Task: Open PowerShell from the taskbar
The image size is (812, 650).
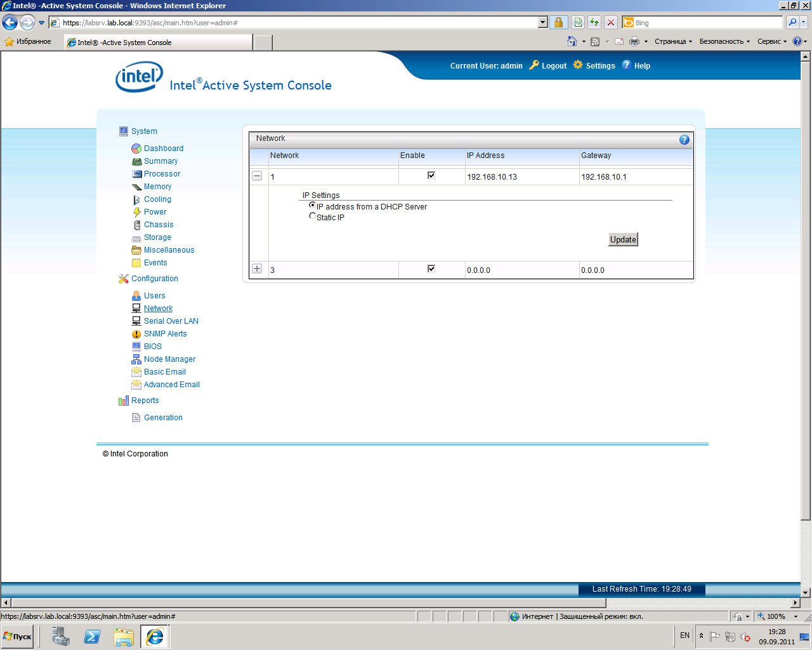Action: pyautogui.click(x=92, y=636)
